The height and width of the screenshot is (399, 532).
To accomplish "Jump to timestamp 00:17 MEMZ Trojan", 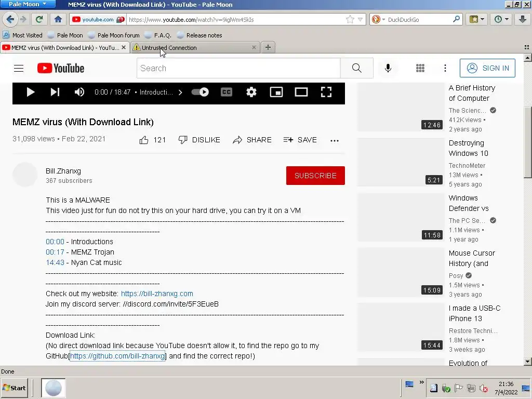I will point(55,252).
